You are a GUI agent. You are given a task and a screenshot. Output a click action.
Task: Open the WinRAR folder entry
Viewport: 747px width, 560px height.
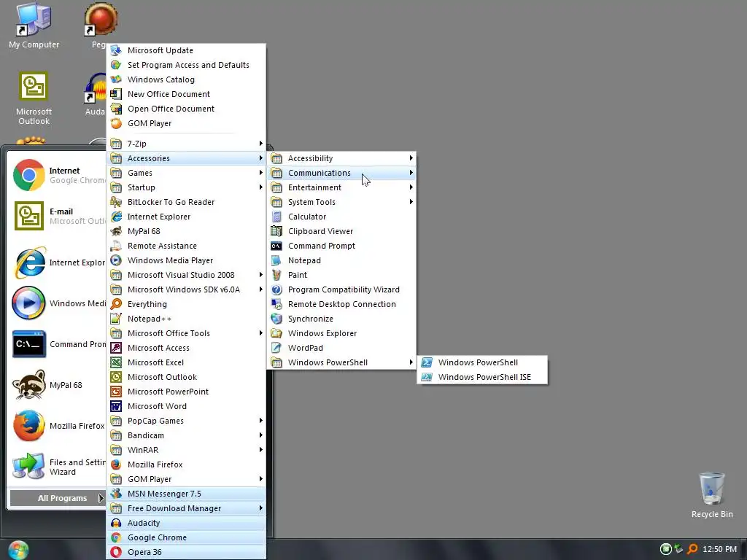186,450
